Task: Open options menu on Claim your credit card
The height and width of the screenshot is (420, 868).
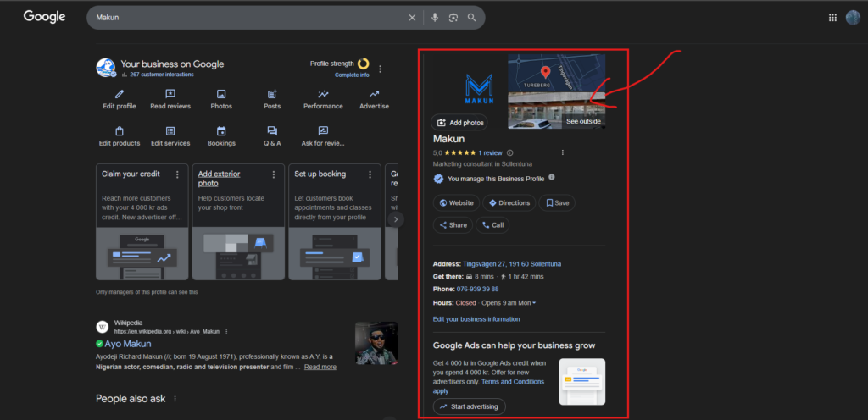Action: (x=177, y=174)
